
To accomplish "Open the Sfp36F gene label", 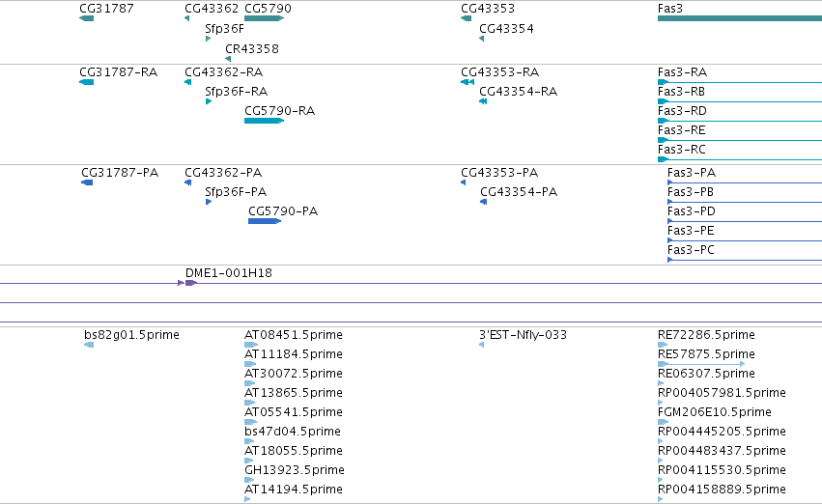I will point(224,28).
